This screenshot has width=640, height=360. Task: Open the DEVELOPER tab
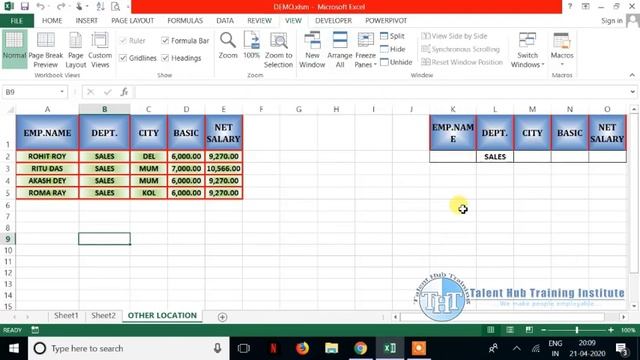333,20
